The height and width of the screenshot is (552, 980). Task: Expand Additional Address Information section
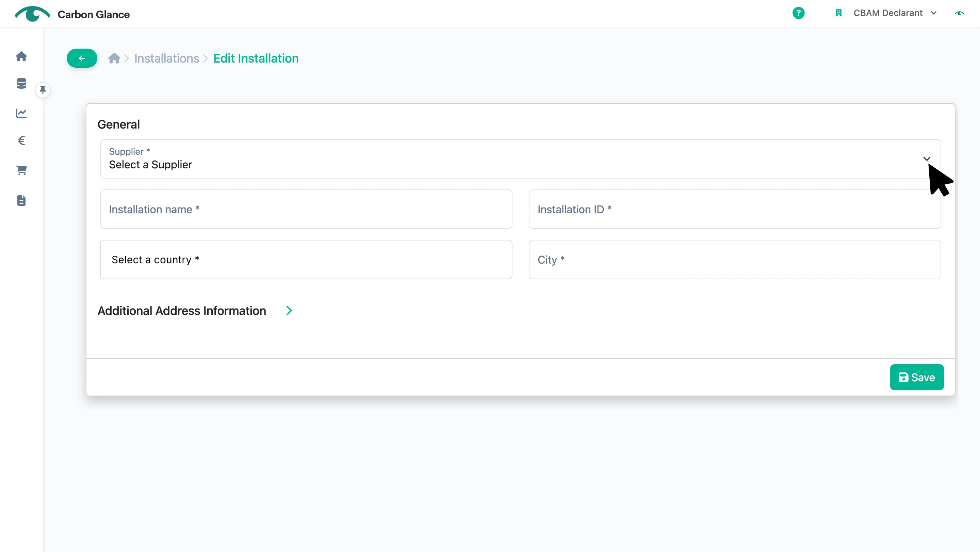coord(289,311)
